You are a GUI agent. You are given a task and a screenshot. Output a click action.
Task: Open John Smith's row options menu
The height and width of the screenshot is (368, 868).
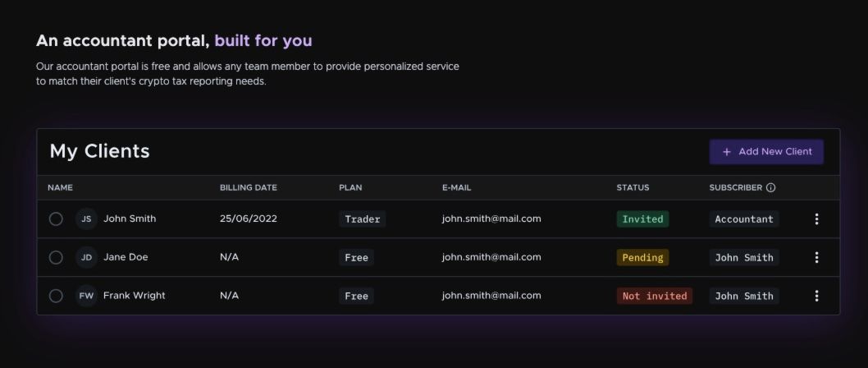tap(816, 219)
